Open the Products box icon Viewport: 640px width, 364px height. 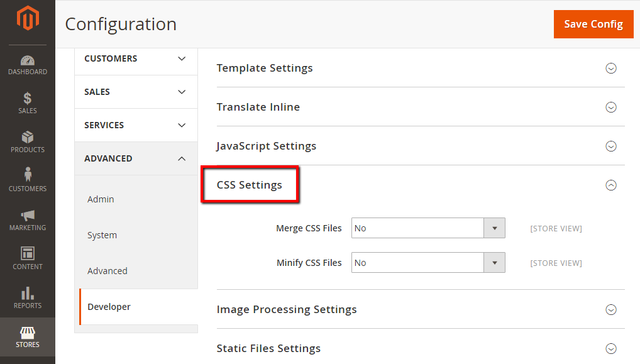click(x=28, y=138)
